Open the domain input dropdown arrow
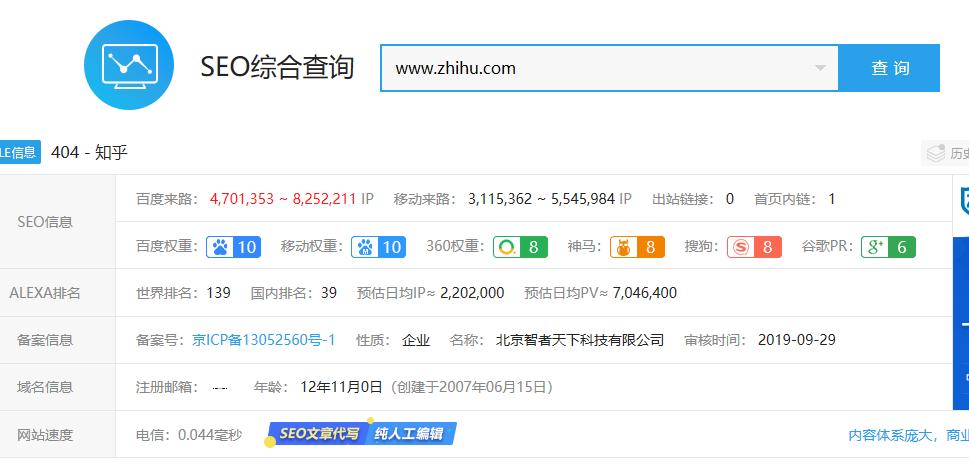 coord(819,68)
